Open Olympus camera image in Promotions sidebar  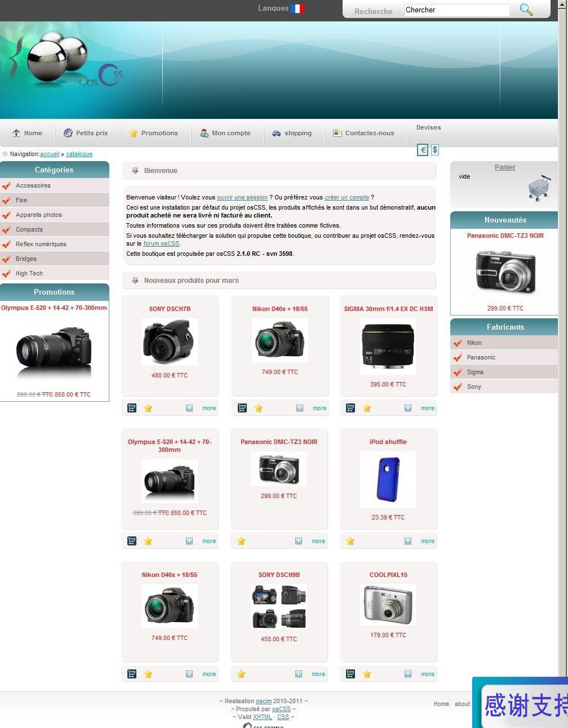click(x=54, y=349)
